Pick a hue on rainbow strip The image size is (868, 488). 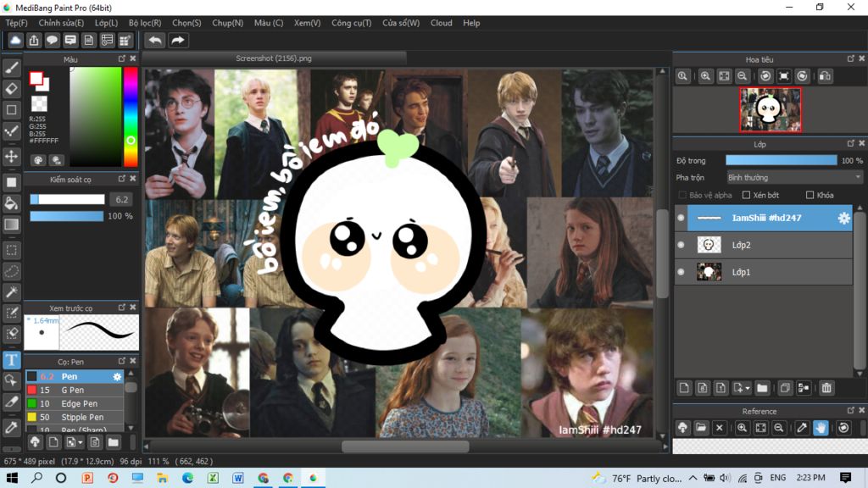(x=131, y=116)
